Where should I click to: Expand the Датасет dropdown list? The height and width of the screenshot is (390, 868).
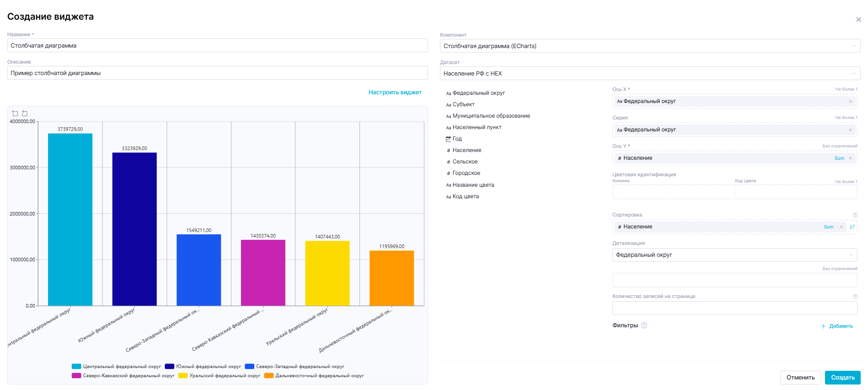pyautogui.click(x=649, y=74)
